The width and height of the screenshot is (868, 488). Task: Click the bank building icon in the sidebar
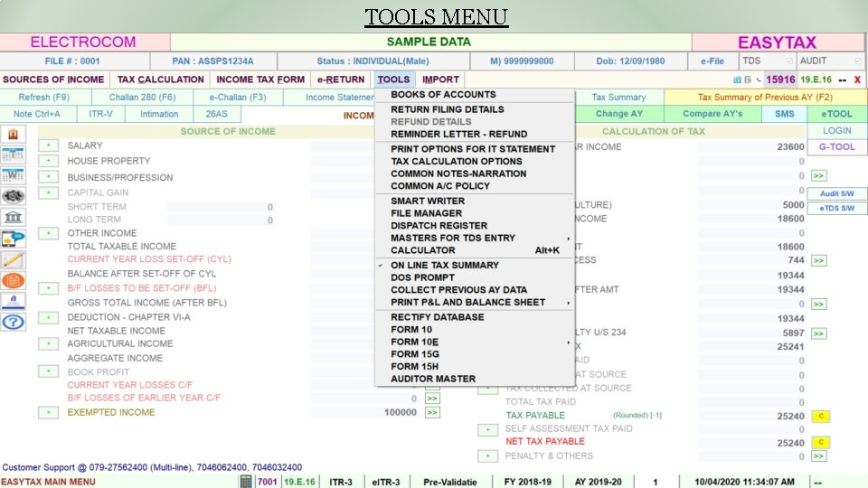coord(13,218)
